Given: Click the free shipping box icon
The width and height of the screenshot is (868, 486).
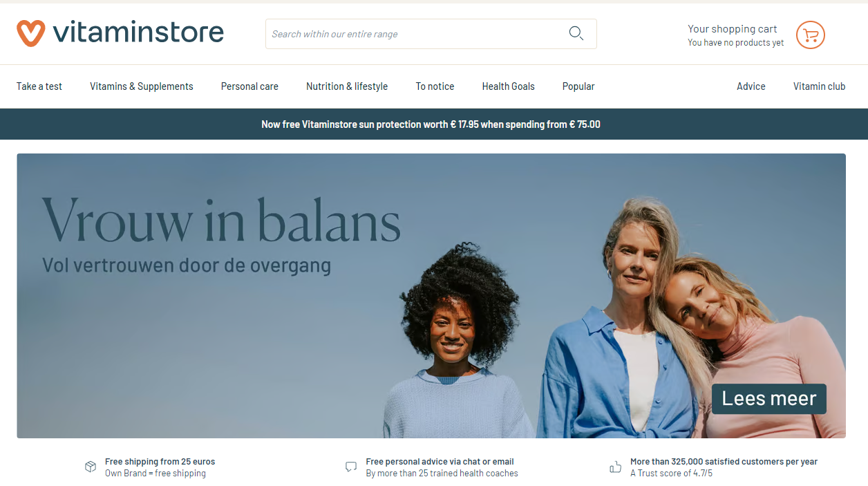Looking at the screenshot, I should (x=91, y=467).
